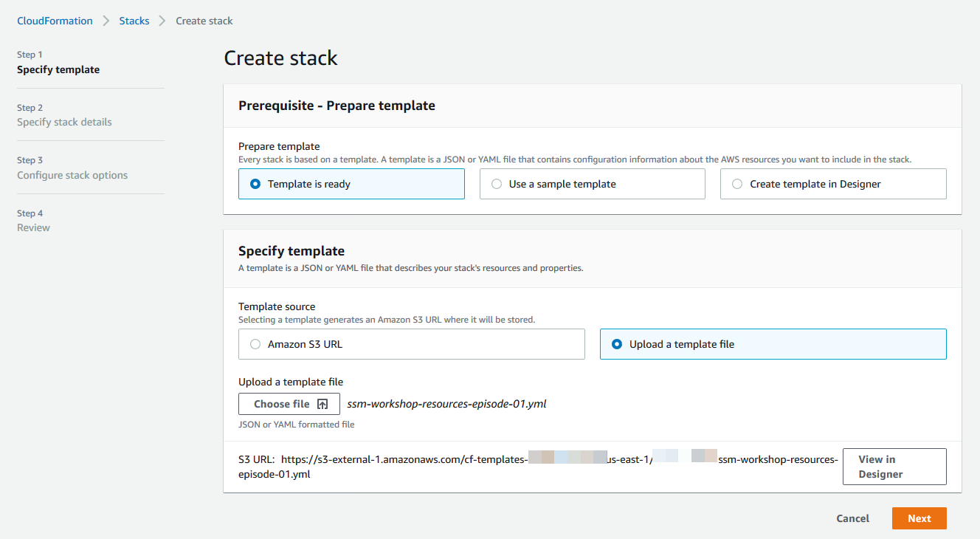Viewport: 980px width, 539px height.
Task: Pick Amazon S3 URL as template source
Action: 412,344
